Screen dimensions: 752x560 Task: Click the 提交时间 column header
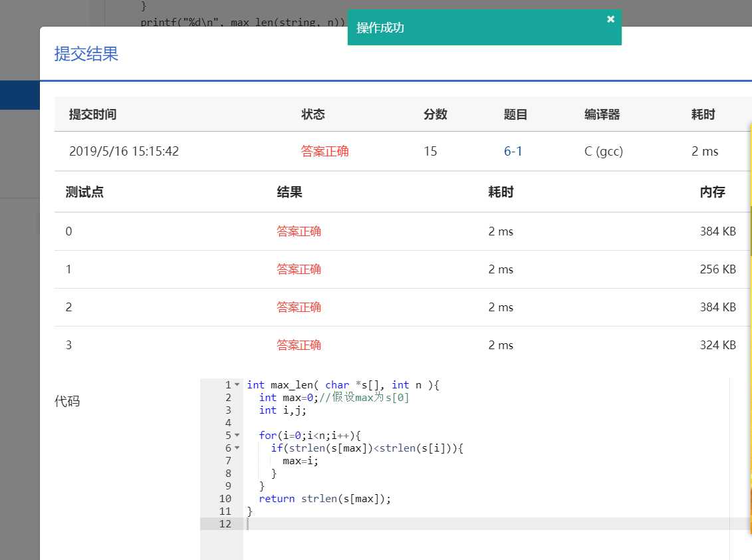pos(92,114)
